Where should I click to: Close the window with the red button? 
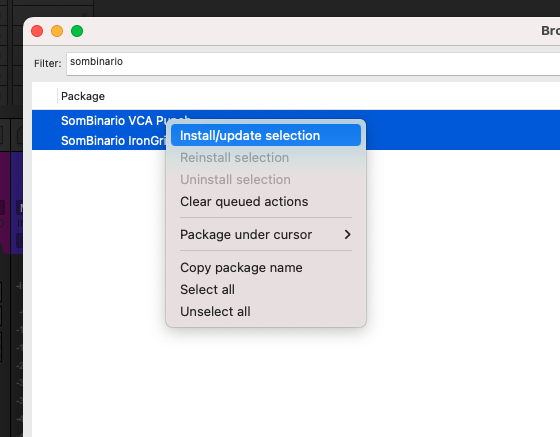click(37, 31)
